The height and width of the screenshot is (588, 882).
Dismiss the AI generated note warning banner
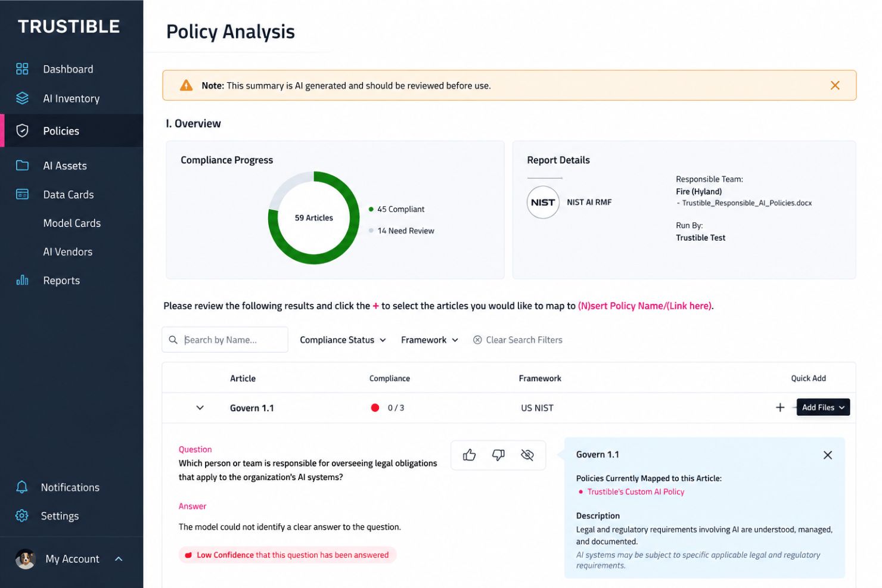pyautogui.click(x=835, y=85)
